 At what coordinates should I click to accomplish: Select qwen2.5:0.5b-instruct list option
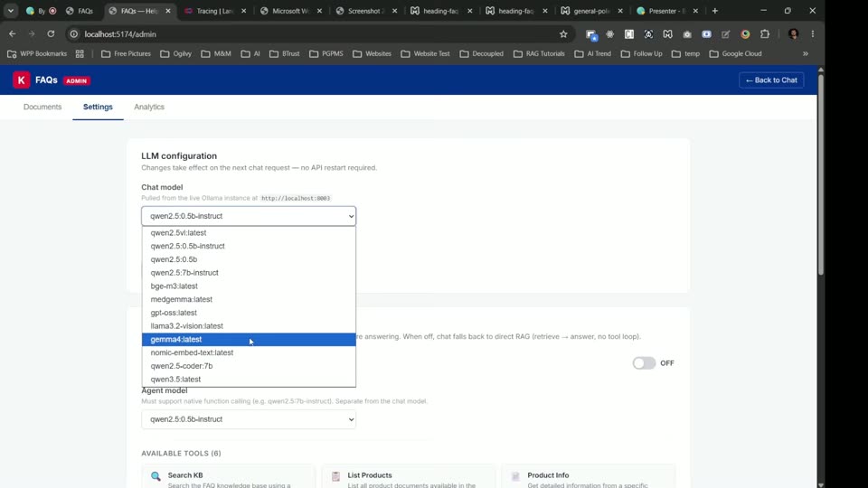[x=249, y=246]
